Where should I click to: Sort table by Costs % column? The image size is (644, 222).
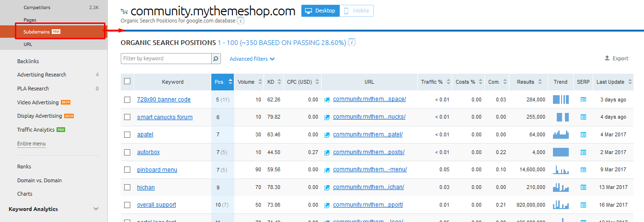(469, 82)
